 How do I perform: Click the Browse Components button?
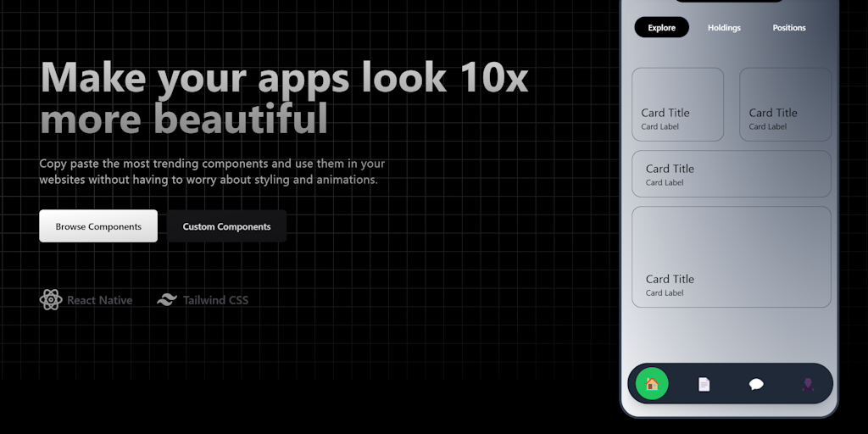98,225
